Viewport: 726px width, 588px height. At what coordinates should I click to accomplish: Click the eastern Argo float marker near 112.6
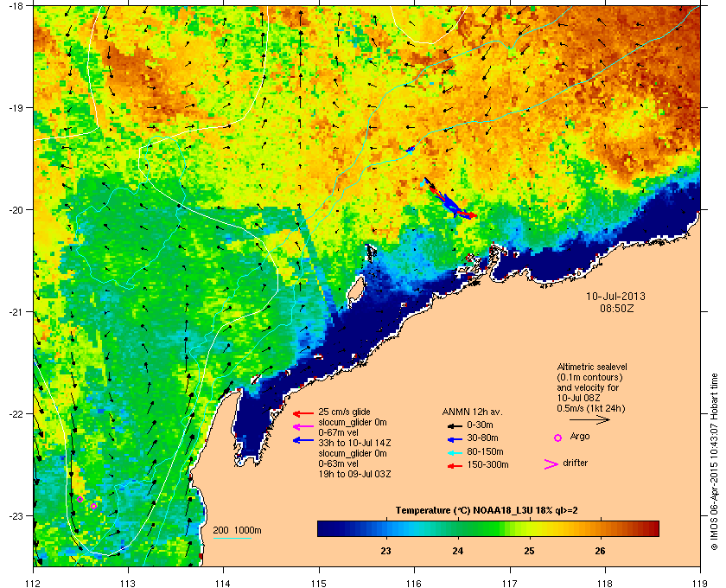pos(93,506)
